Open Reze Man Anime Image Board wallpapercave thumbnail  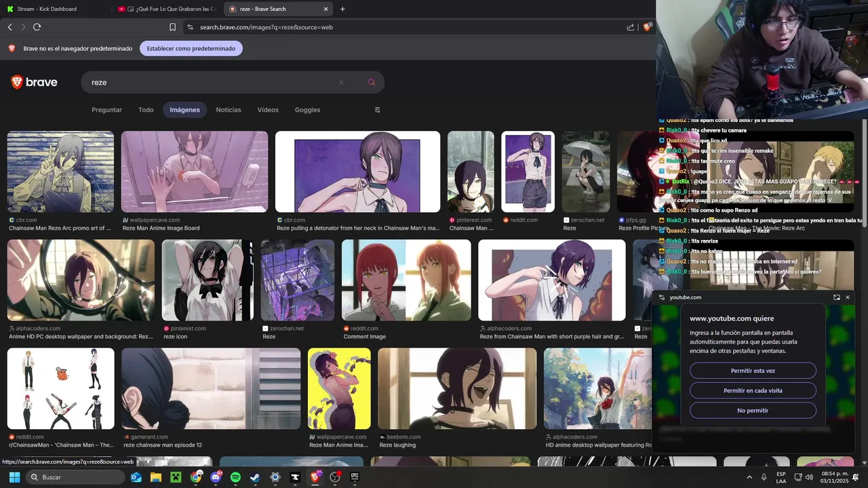coord(195,171)
